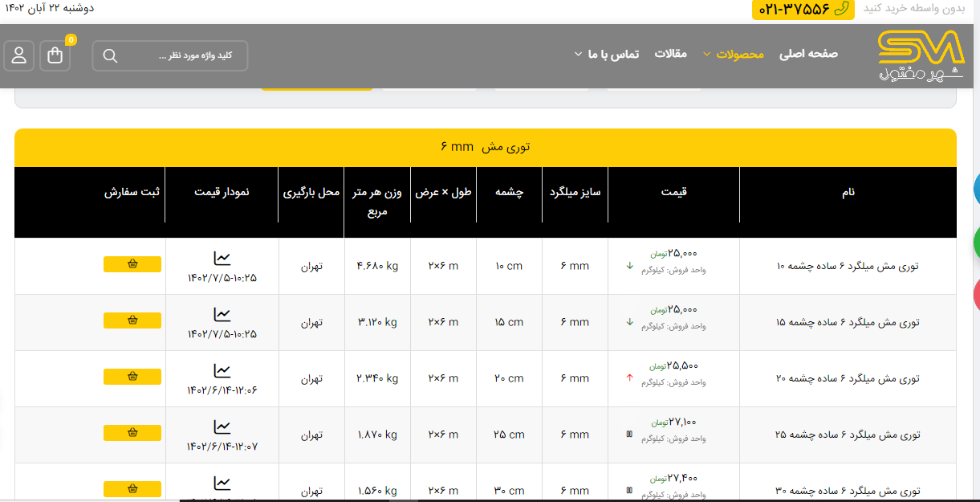Click the search magnifier icon
Image resolution: width=980 pixels, height=502 pixels.
111,55
